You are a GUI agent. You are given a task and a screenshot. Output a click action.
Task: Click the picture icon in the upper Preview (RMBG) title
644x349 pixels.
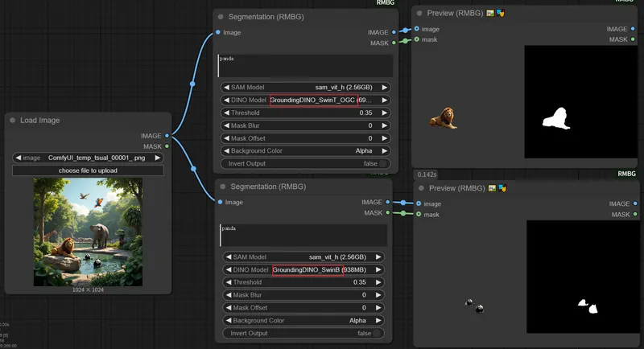point(490,14)
